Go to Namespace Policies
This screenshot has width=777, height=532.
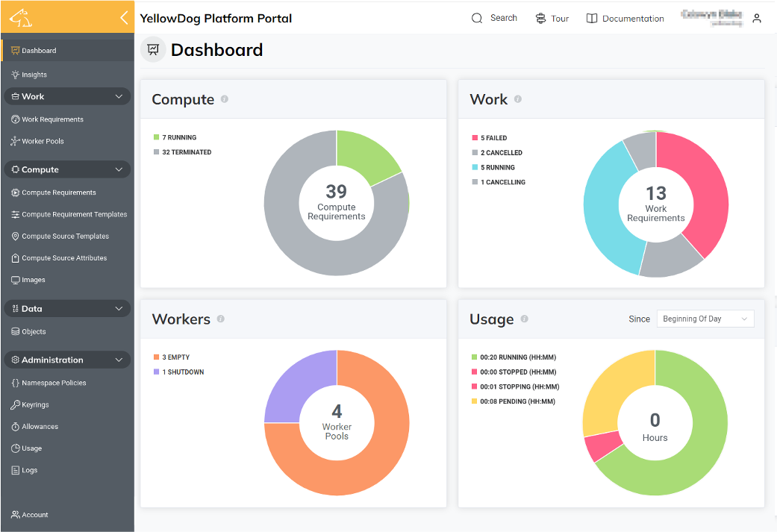point(54,383)
